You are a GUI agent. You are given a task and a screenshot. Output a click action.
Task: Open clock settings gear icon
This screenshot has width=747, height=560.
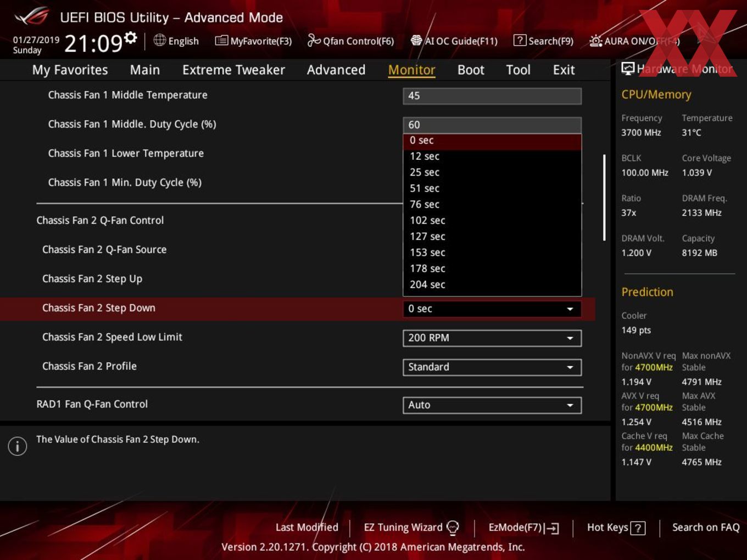130,37
